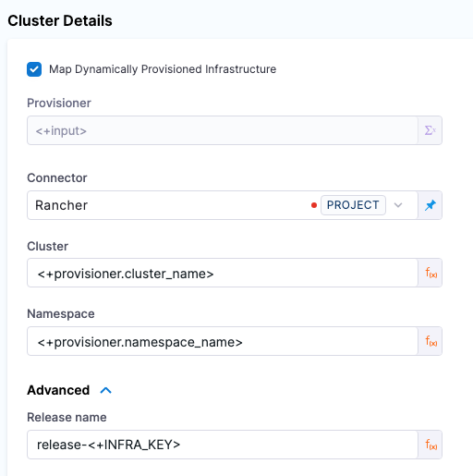The height and width of the screenshot is (476, 473).
Task: Click the Provisioner <+input> field
Action: (x=223, y=130)
